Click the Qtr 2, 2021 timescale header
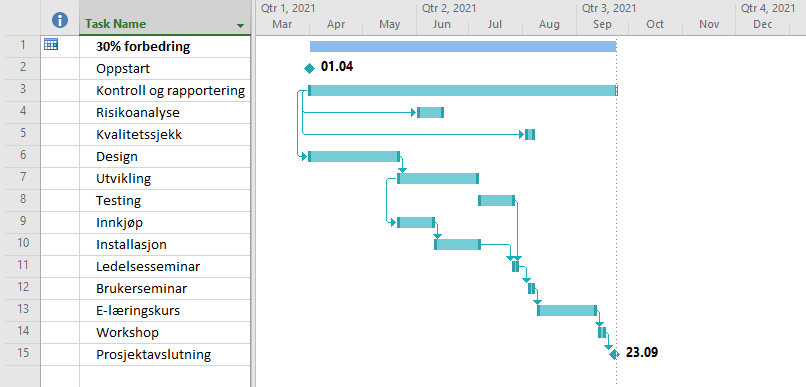Screen dimensions: 806x387 [x=449, y=8]
